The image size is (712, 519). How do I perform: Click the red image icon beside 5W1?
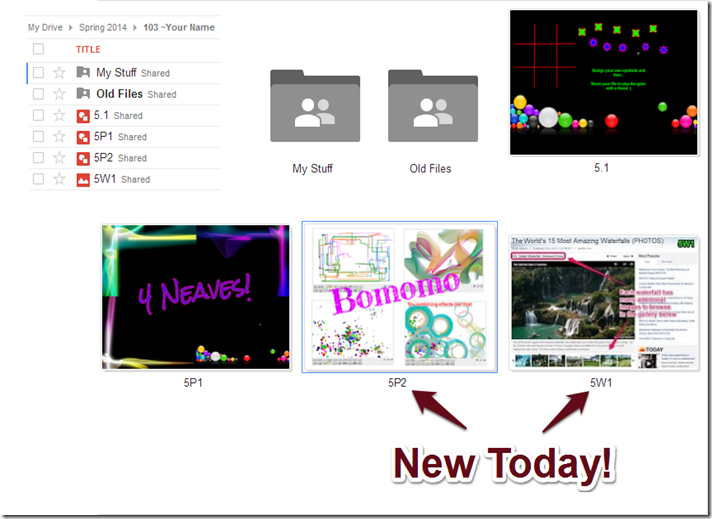[83, 180]
